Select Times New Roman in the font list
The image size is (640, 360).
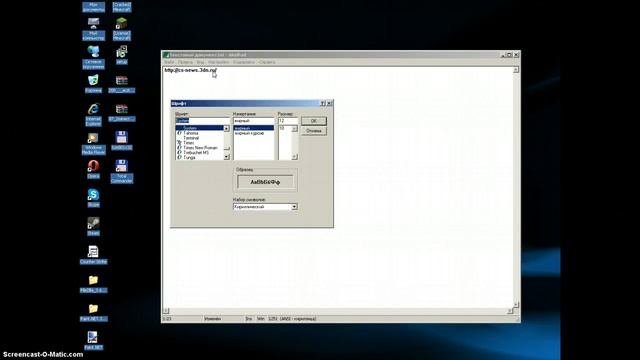pos(200,148)
